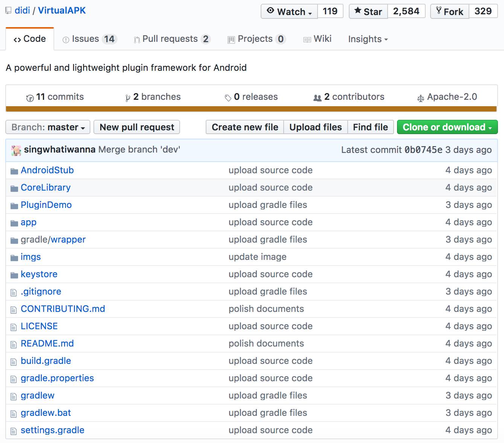Click the Apache license scale icon
Viewport: 504px width, 443px height.
coord(420,98)
